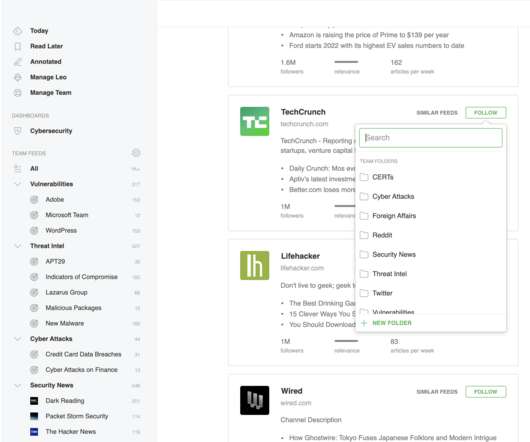The image size is (530, 442).
Task: Collapse the Security News feed folder
Action: [x=18, y=385]
